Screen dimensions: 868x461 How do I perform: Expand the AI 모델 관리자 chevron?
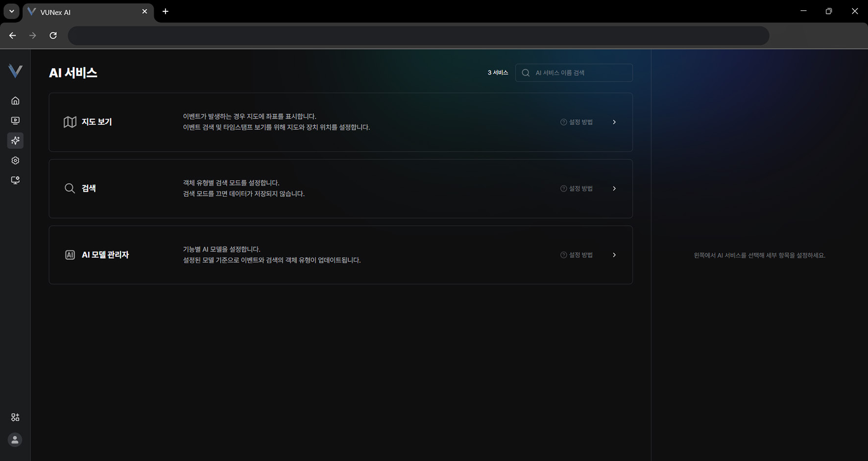tap(614, 255)
